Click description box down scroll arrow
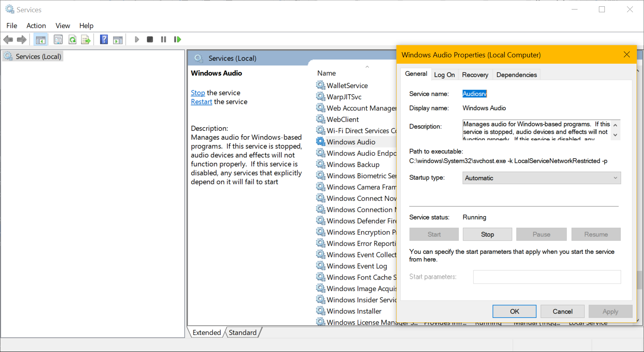644x352 pixels. pos(615,135)
